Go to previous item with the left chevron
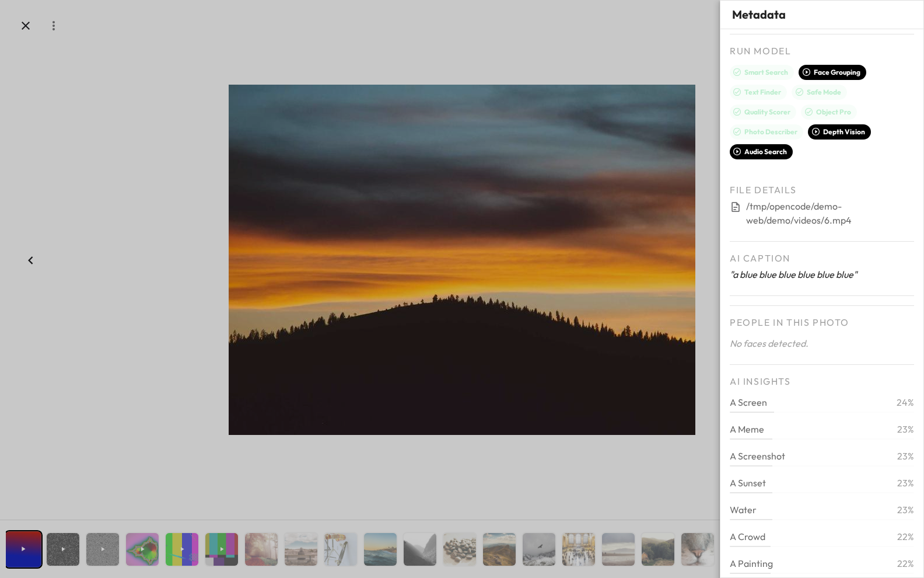Image resolution: width=924 pixels, height=578 pixels. tap(30, 260)
